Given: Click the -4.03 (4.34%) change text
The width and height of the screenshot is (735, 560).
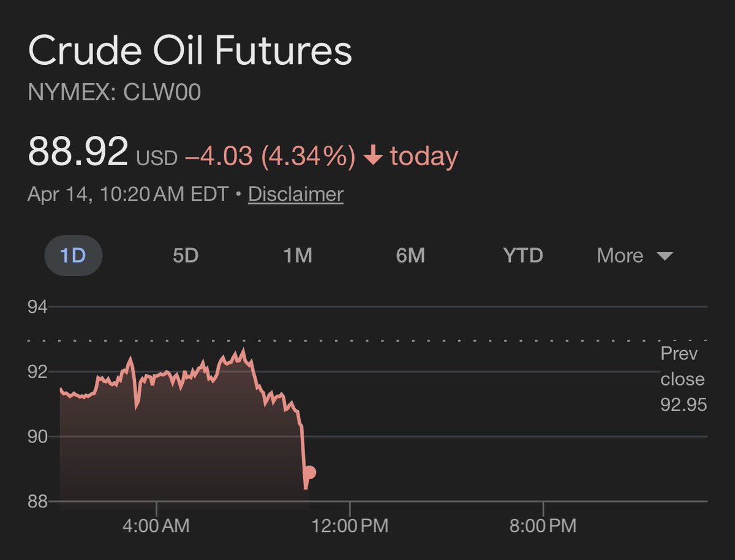Looking at the screenshot, I should 269,156.
